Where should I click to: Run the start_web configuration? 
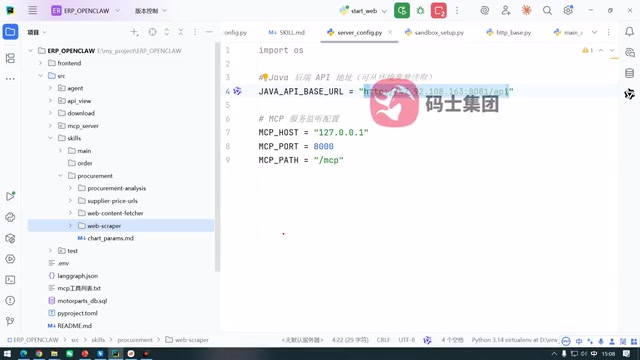tap(402, 11)
